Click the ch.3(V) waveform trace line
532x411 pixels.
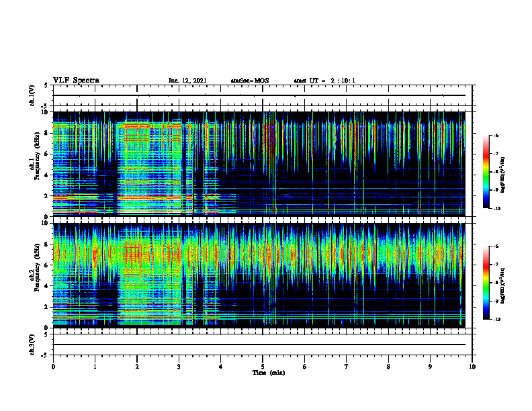259,345
